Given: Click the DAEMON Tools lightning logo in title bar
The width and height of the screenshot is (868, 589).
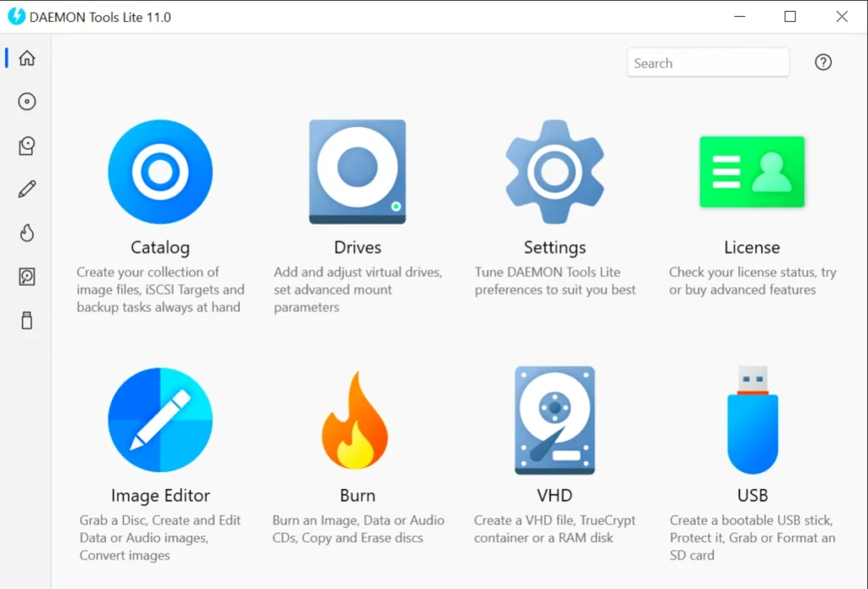Looking at the screenshot, I should tap(16, 16).
